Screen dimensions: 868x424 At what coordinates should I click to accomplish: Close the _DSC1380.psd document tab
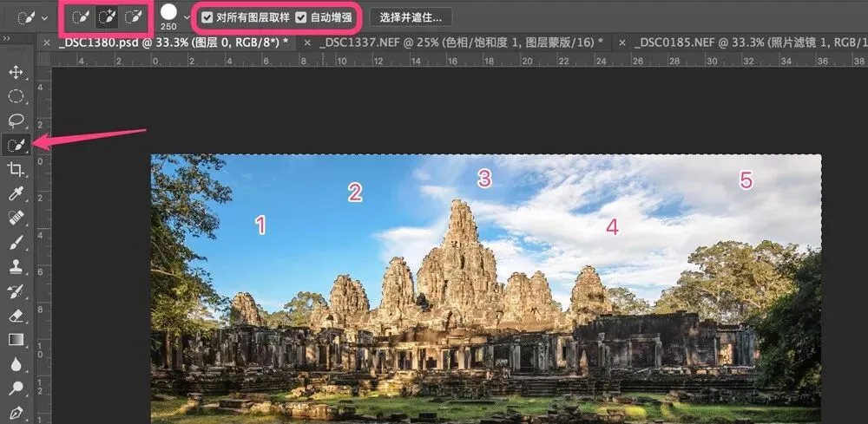click(x=47, y=42)
